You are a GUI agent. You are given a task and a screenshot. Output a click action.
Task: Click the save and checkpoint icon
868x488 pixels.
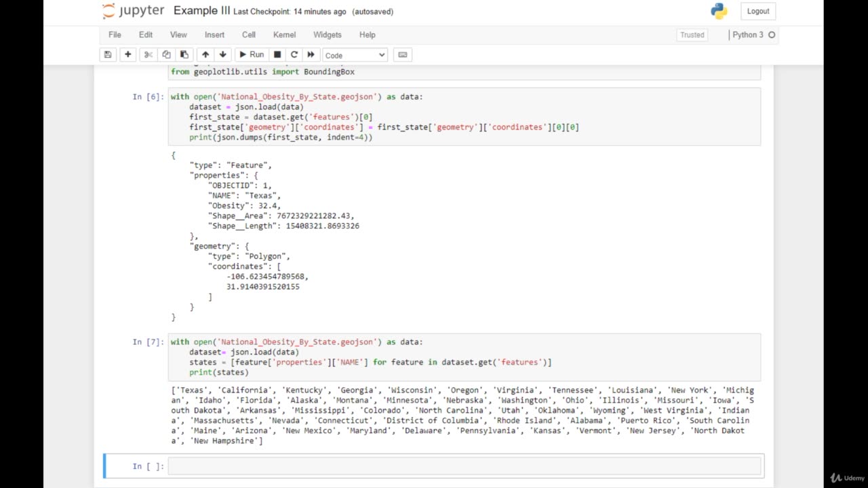point(107,55)
